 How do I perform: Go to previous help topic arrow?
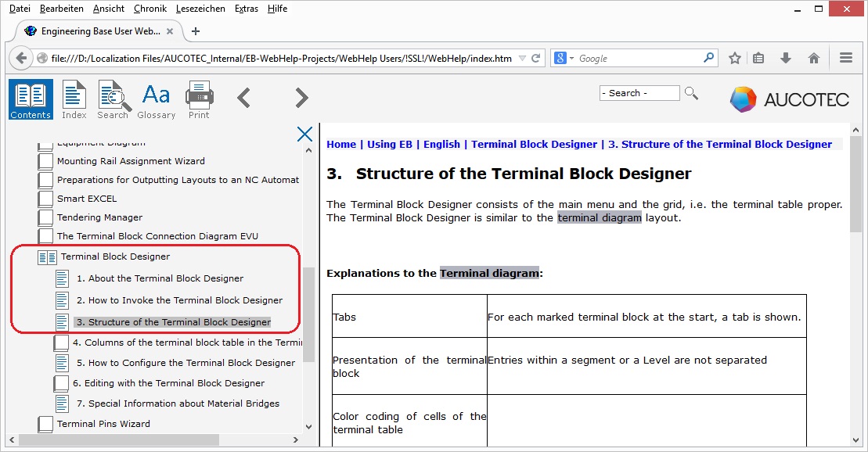243,98
